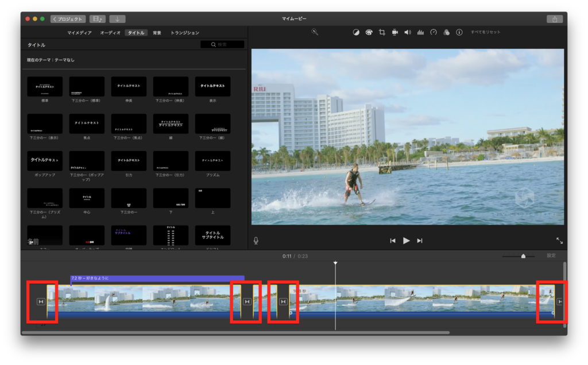Open the color balance tool
Image resolution: width=588 pixels, height=365 pixels.
[x=356, y=32]
